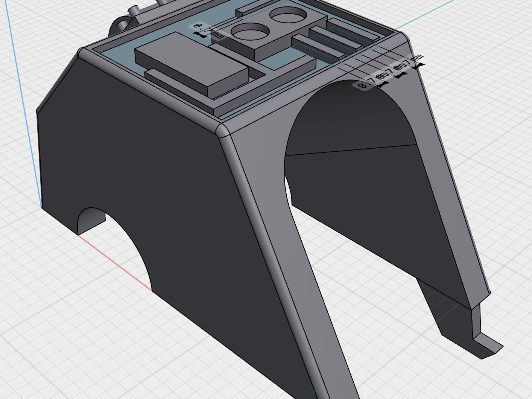Select the rounded corner fillet at front
This screenshot has height=399, width=532.
pyautogui.click(x=223, y=130)
